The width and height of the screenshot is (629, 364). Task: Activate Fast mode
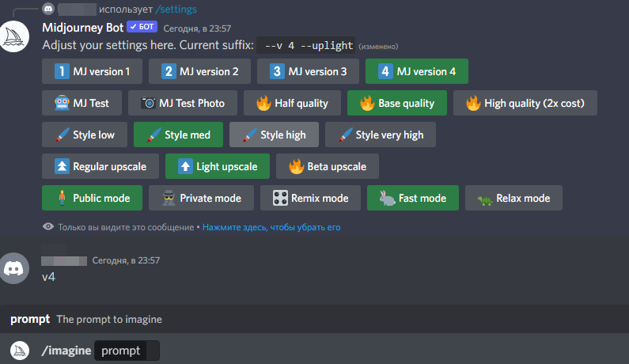[x=413, y=198]
